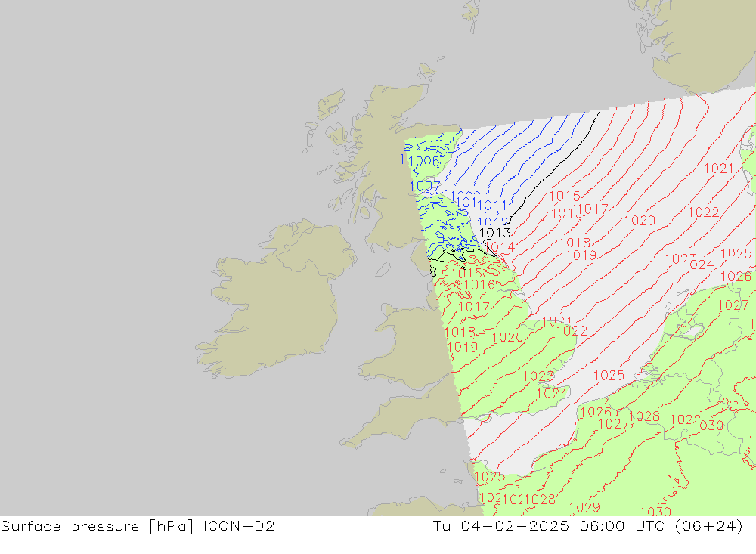Click the 1012 pressure label
Screen dimensions: 756x554
pos(492,221)
